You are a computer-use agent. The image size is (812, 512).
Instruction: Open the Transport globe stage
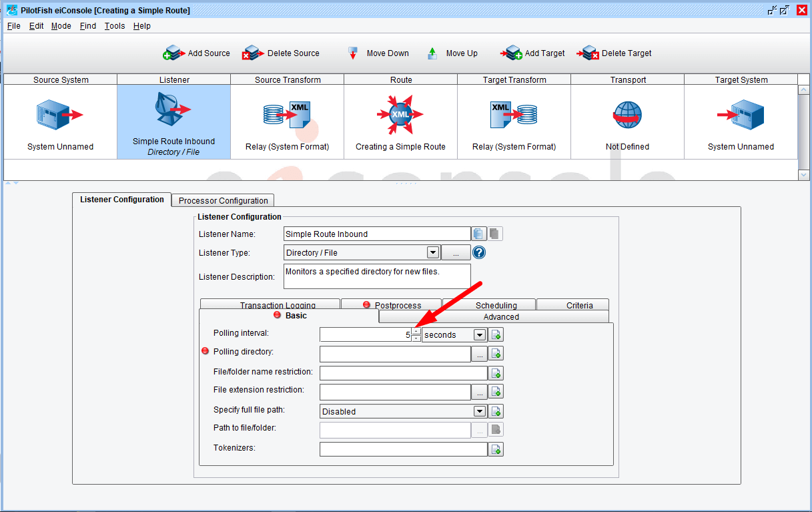tap(627, 115)
